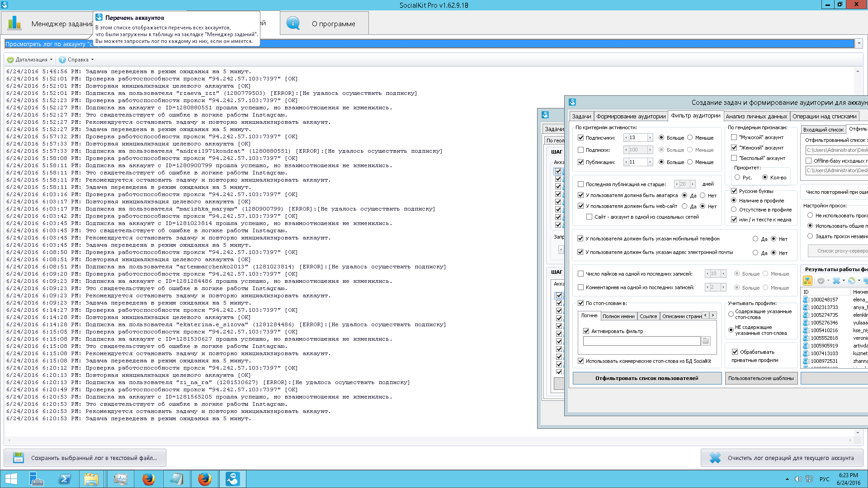Click user icon for ID 1000248157

tap(806, 300)
